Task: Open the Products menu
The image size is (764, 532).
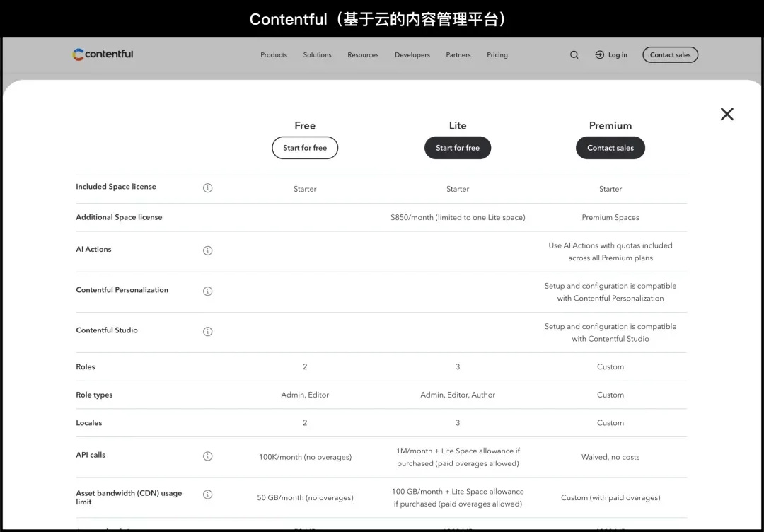Action: tap(274, 55)
